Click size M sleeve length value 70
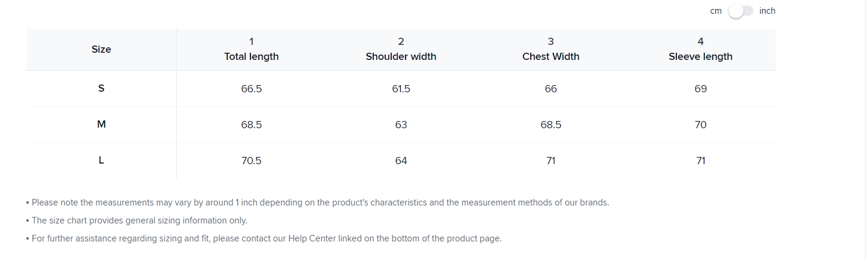The image size is (868, 260). [700, 125]
